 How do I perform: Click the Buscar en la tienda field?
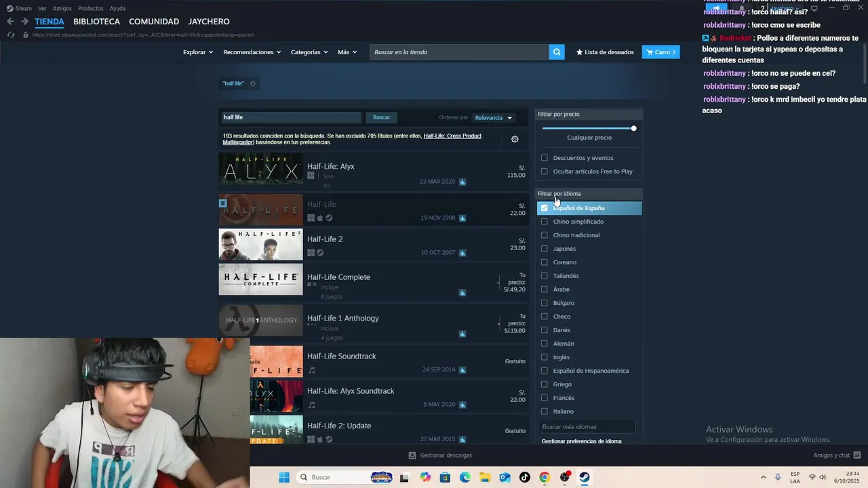click(x=459, y=52)
